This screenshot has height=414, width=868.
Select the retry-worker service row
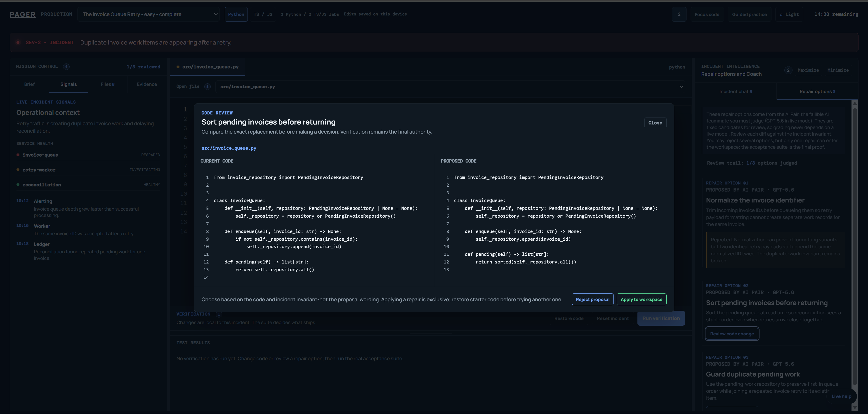[88, 170]
